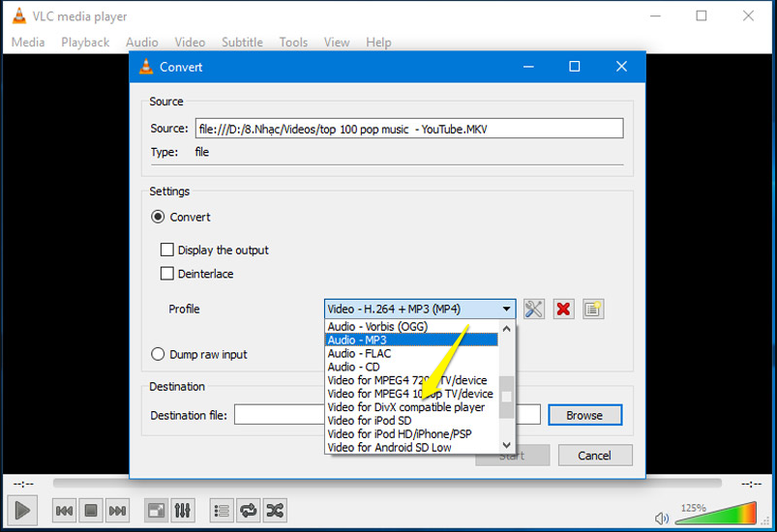
Task: Choose Video for iPod SD profile
Action: pos(412,420)
